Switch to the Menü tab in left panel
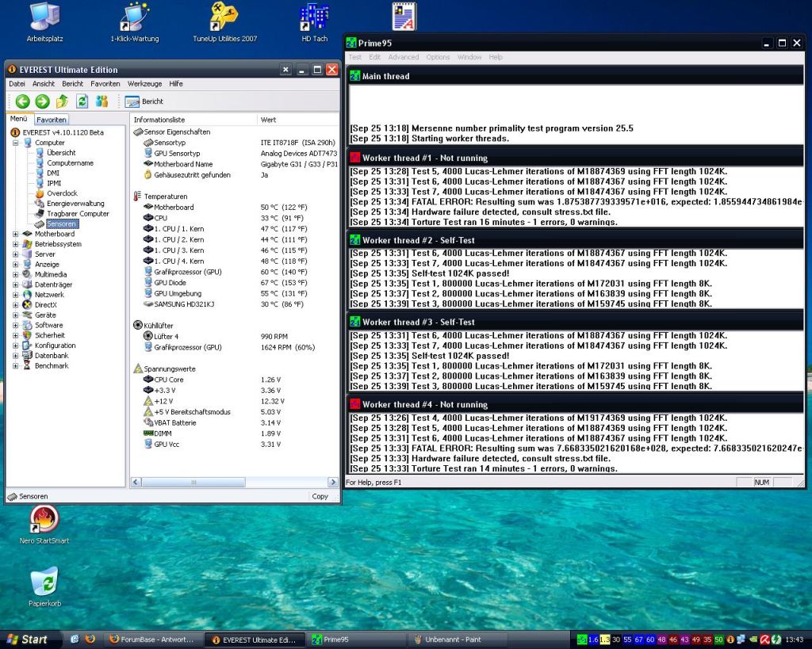Viewport: 812px width, 649px height. pos(19,119)
